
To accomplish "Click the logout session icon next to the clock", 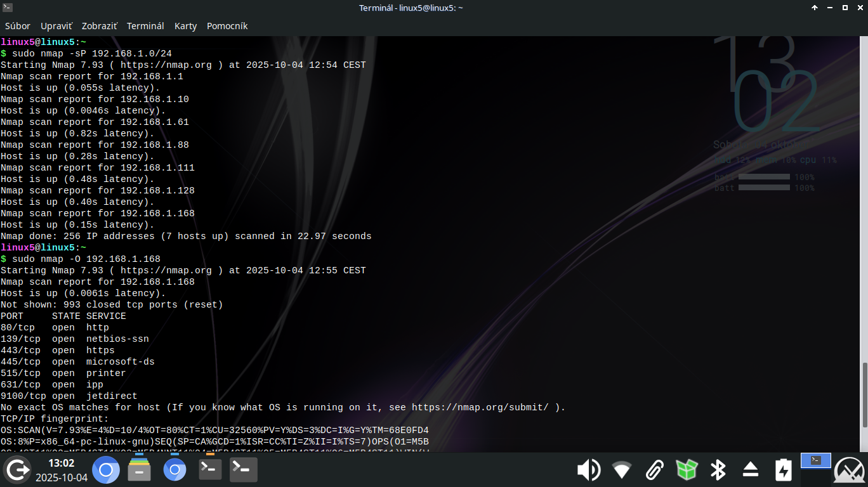I will [x=17, y=470].
